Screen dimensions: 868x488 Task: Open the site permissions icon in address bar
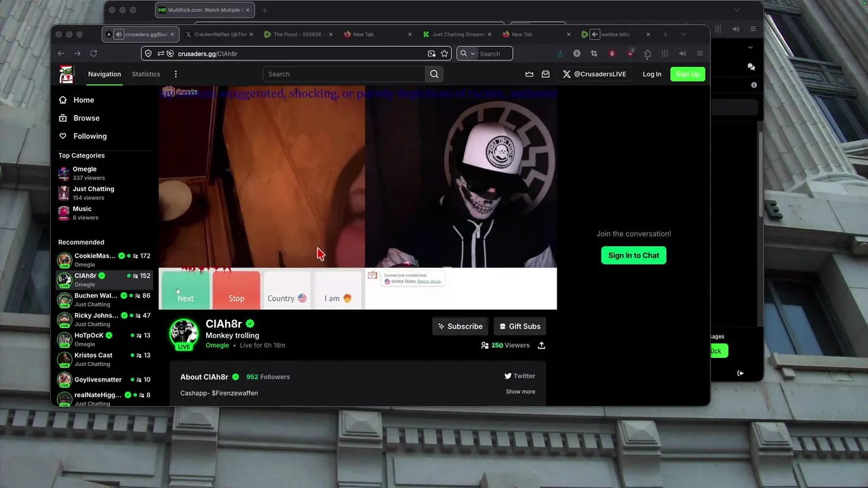(x=161, y=54)
